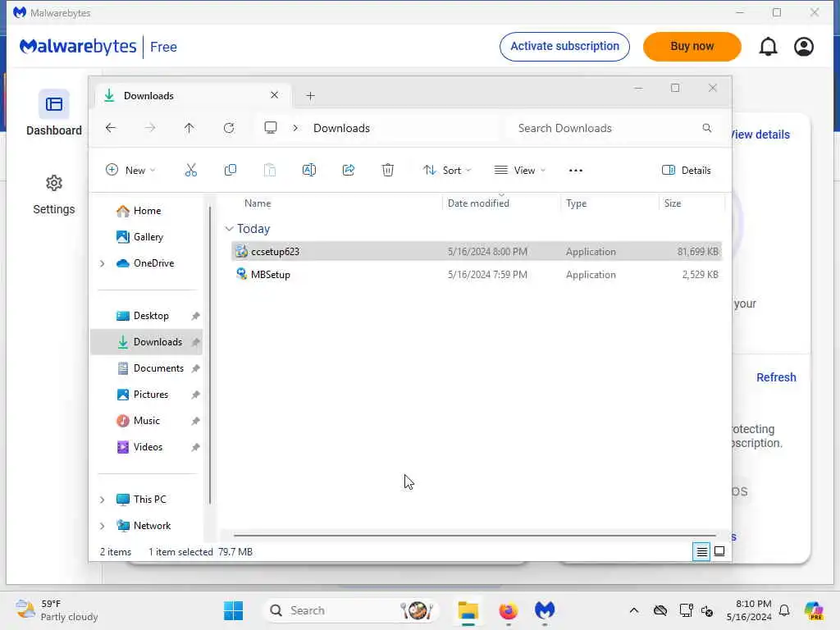Image resolution: width=840 pixels, height=630 pixels.
Task: Click the horizontal scrollbar in file list
Action: (x=475, y=535)
